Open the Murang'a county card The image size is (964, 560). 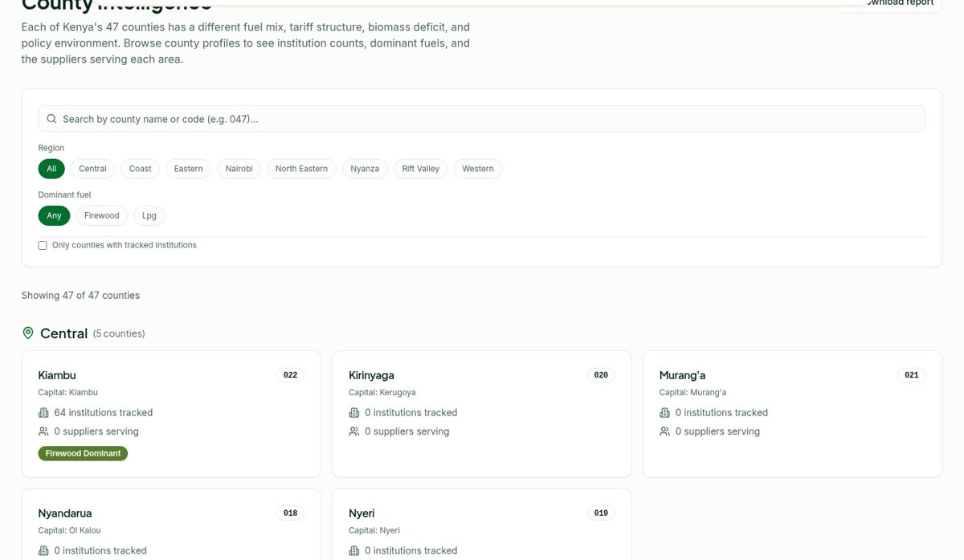[x=792, y=414]
